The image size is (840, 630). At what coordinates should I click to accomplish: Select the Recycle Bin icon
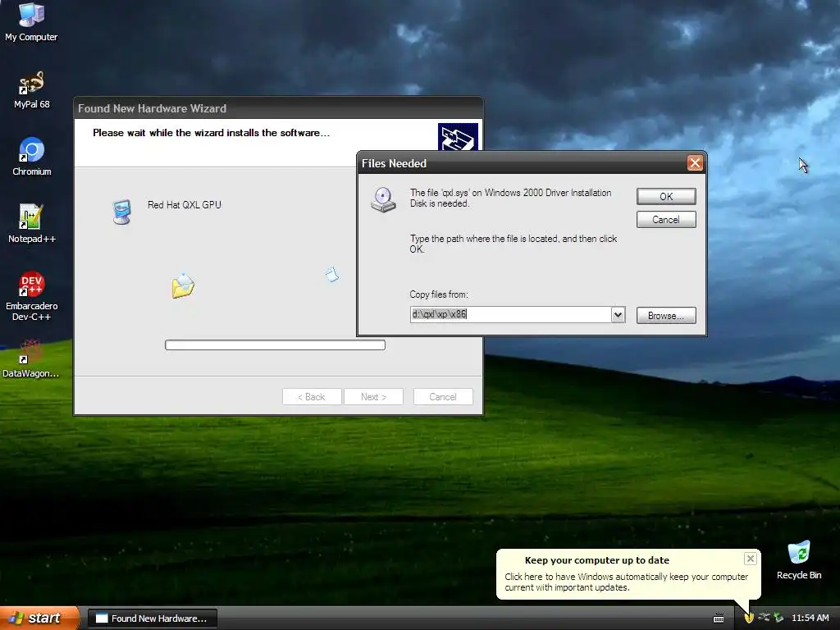click(799, 560)
